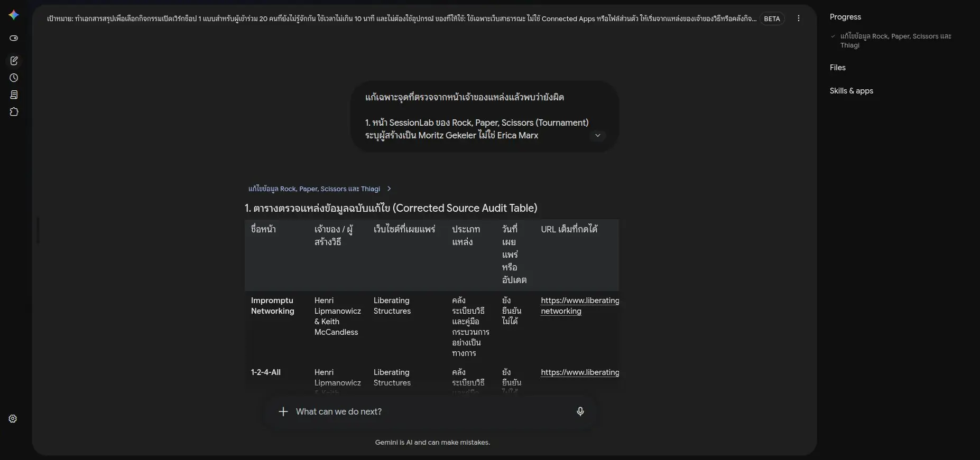Open the Skills & apps section
980x460 pixels.
click(852, 91)
